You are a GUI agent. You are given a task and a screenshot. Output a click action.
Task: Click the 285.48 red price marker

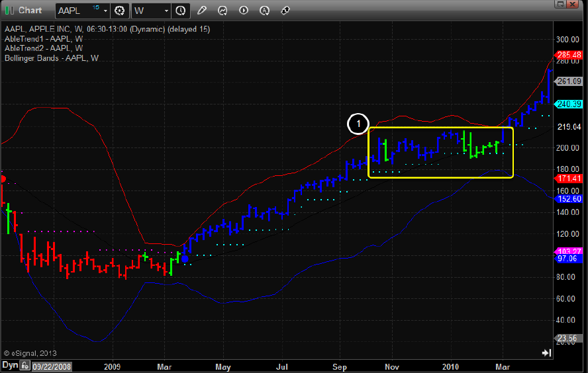(x=569, y=55)
